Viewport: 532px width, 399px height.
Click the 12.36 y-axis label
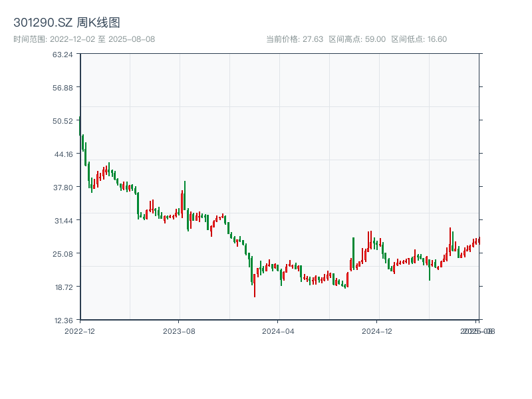click(x=63, y=321)
